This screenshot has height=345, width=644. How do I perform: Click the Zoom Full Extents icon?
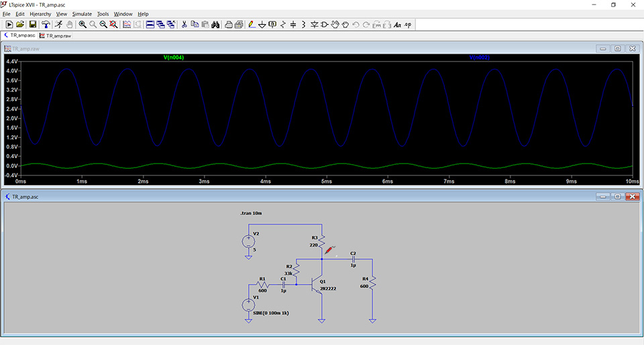coord(113,25)
